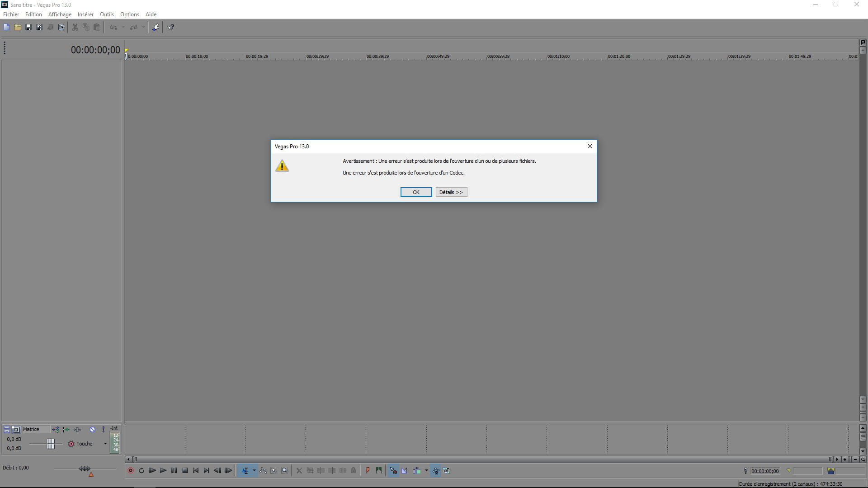Click the Trim icon in edit toolbar

[x=310, y=470]
